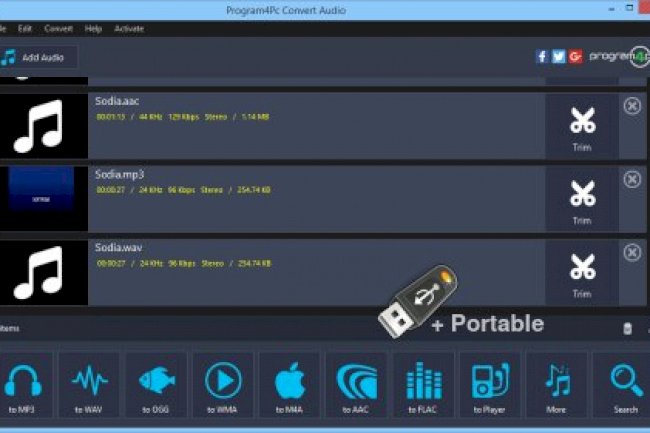
Task: Open the Facebook page icon
Action: 542,56
